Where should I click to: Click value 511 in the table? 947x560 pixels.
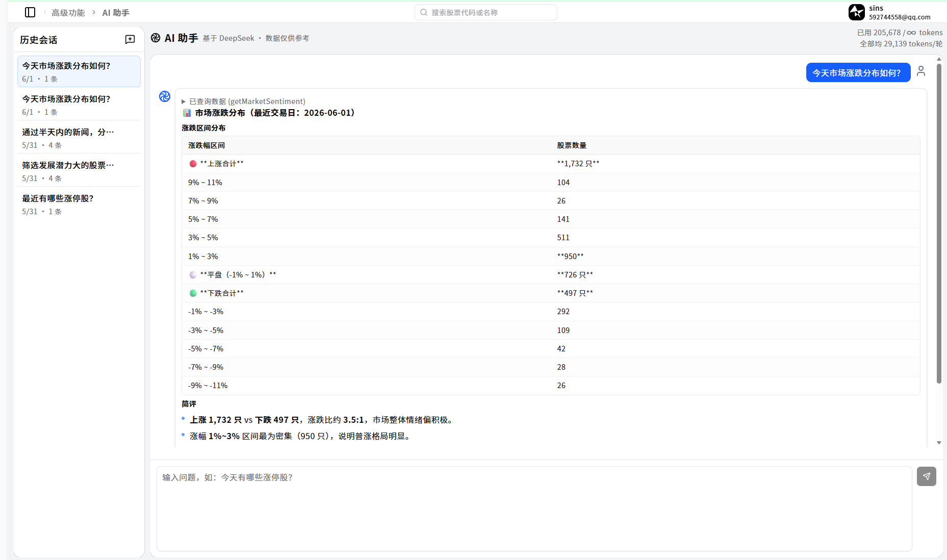pos(563,238)
